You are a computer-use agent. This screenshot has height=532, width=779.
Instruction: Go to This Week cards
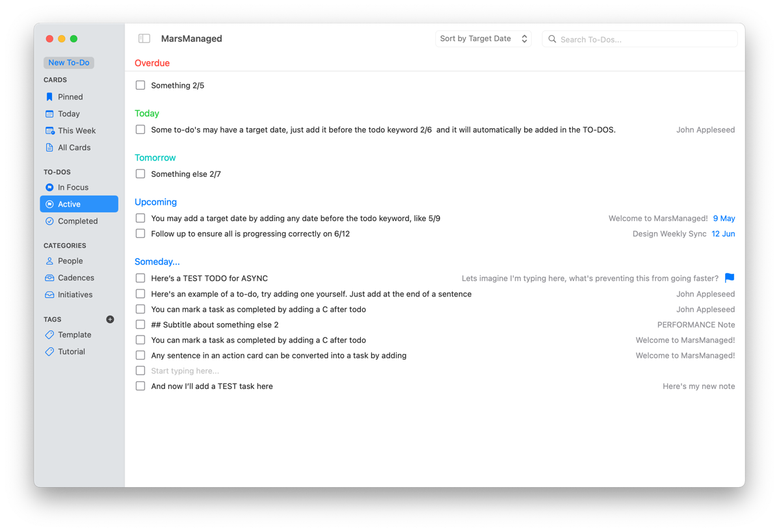pos(79,131)
